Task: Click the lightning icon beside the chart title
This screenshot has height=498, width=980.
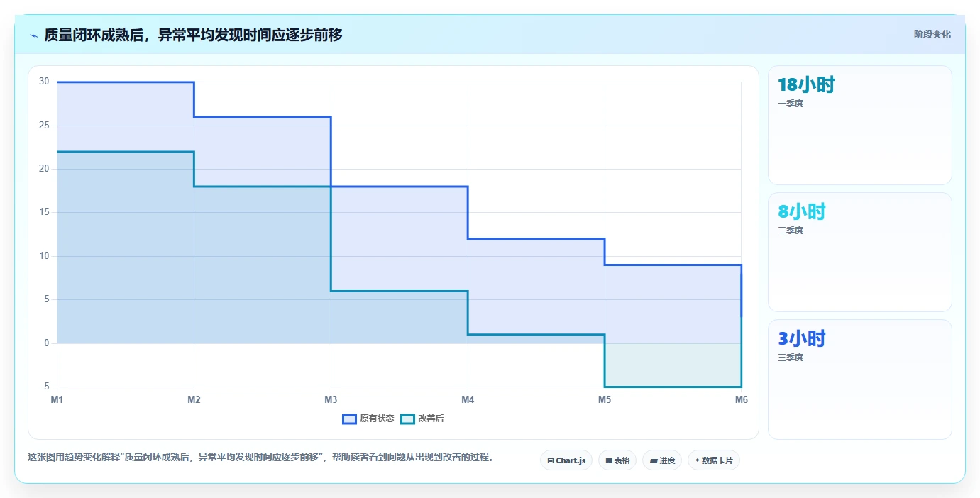Action: 33,35
